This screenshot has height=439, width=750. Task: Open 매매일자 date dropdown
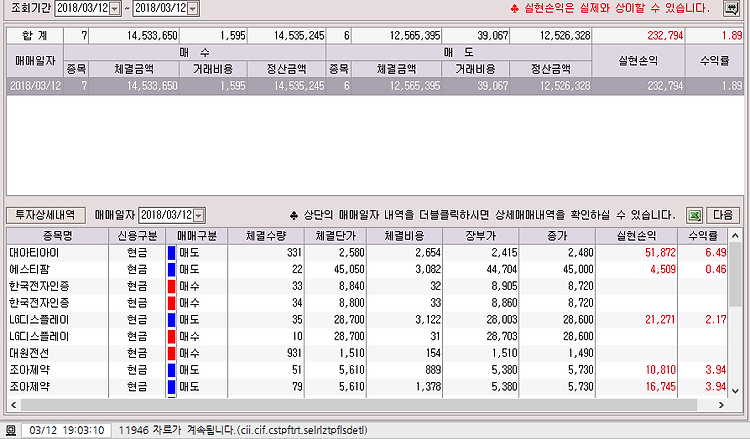(x=199, y=216)
